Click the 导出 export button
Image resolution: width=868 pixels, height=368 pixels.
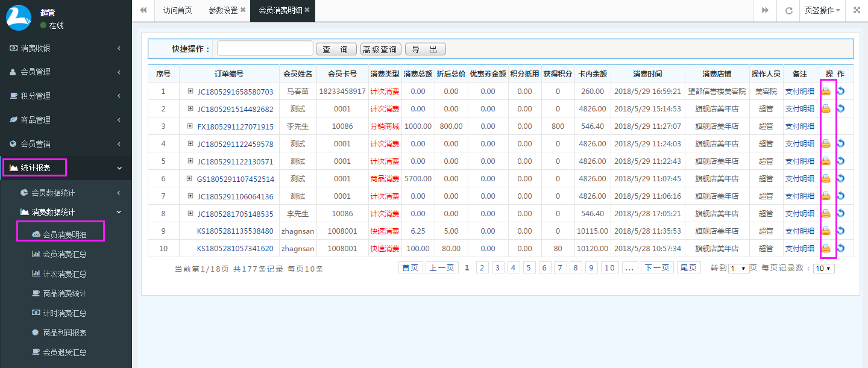425,49
